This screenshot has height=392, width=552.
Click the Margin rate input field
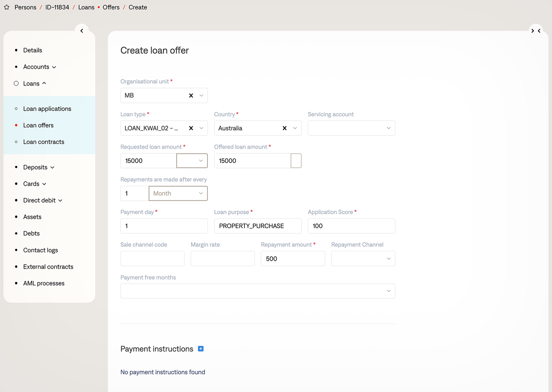click(222, 258)
